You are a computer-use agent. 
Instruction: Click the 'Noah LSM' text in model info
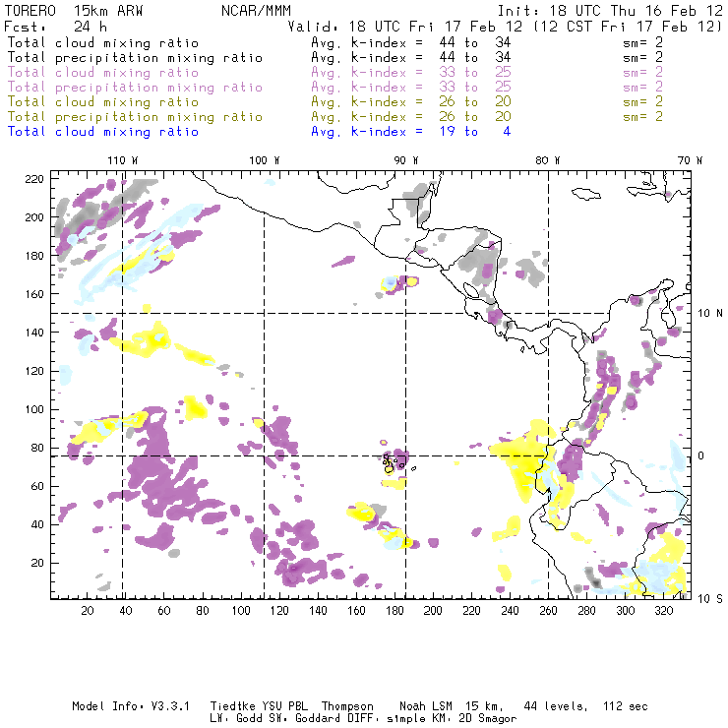pyautogui.click(x=426, y=706)
